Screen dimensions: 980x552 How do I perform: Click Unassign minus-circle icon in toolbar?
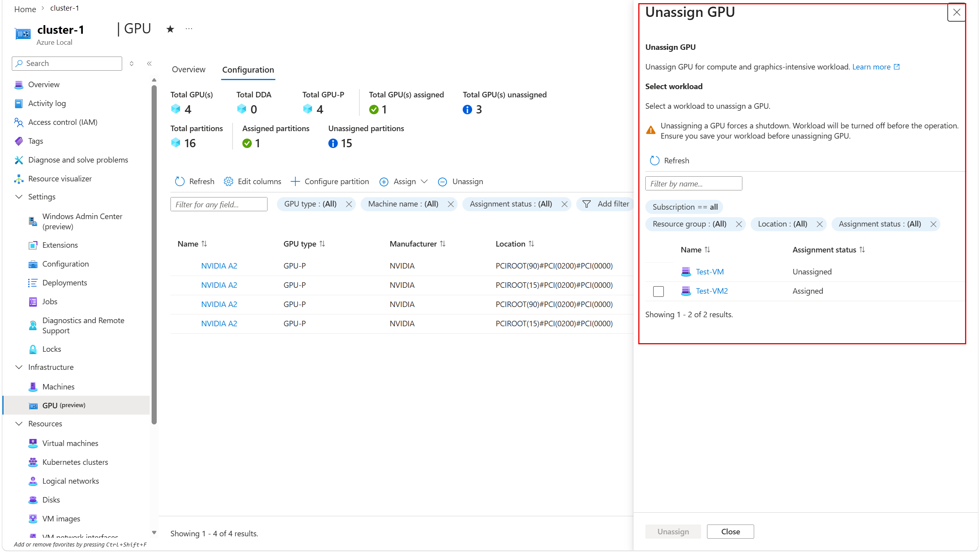pyautogui.click(x=442, y=182)
